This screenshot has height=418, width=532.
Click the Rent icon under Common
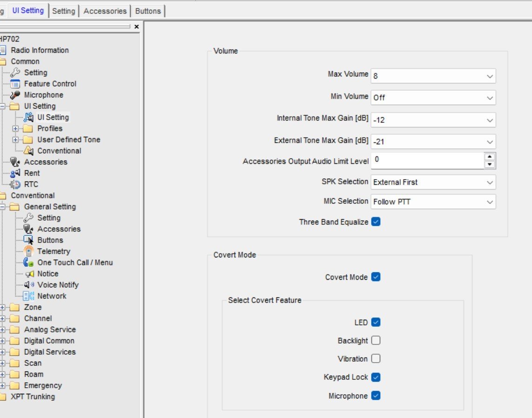pyautogui.click(x=15, y=173)
